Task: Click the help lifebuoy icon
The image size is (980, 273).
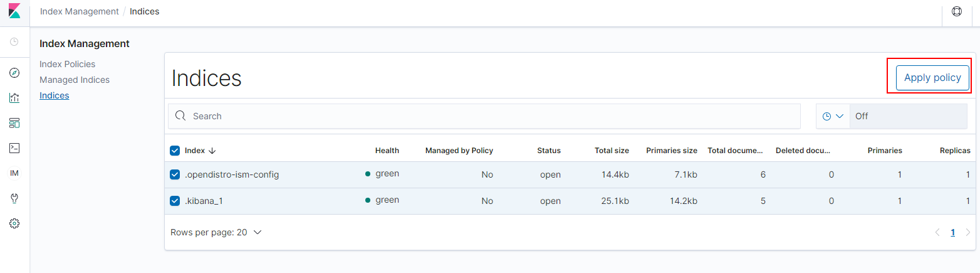Action: point(957,11)
